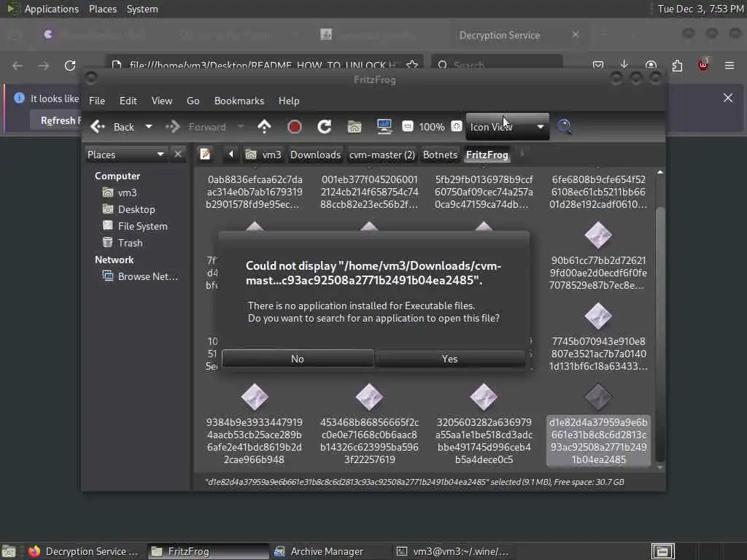Open the Applications menu in top panel
Viewport: 747px width, 560px height.
click(x=52, y=9)
